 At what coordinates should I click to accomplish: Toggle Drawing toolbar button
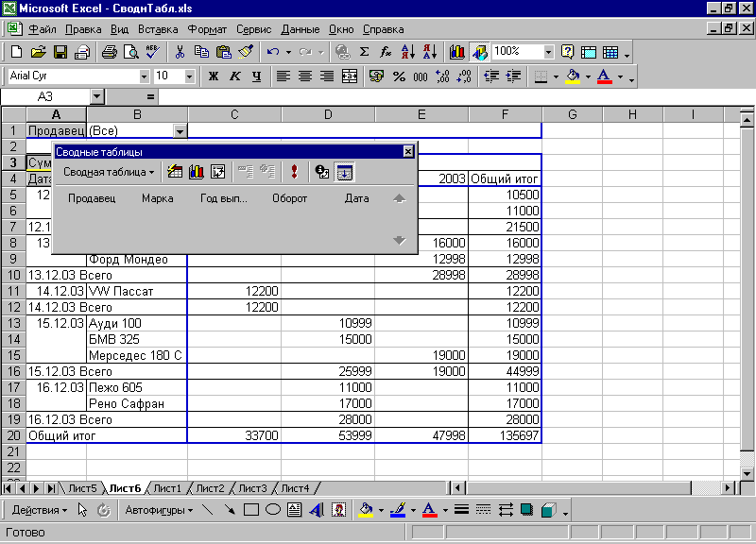coord(479,52)
